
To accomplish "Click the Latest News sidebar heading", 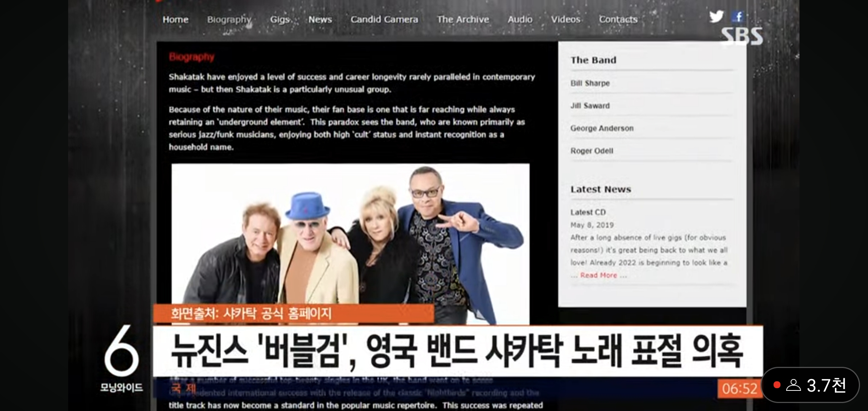I will 601,189.
